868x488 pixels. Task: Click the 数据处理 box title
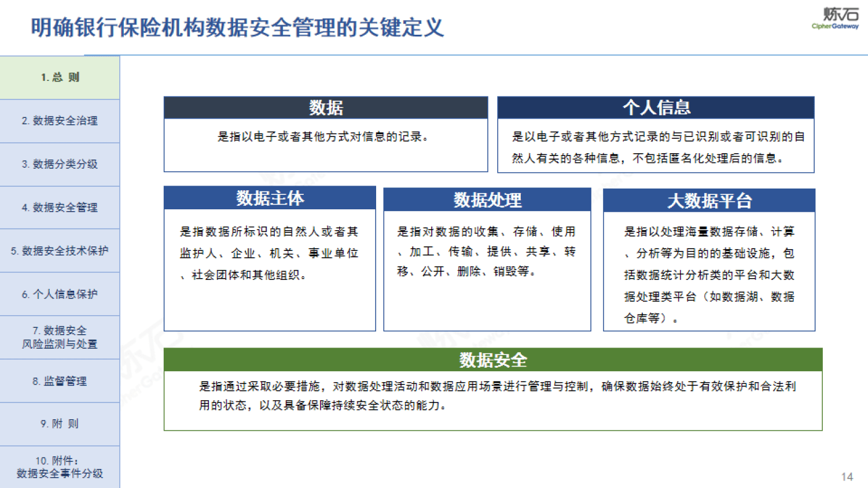coord(487,200)
